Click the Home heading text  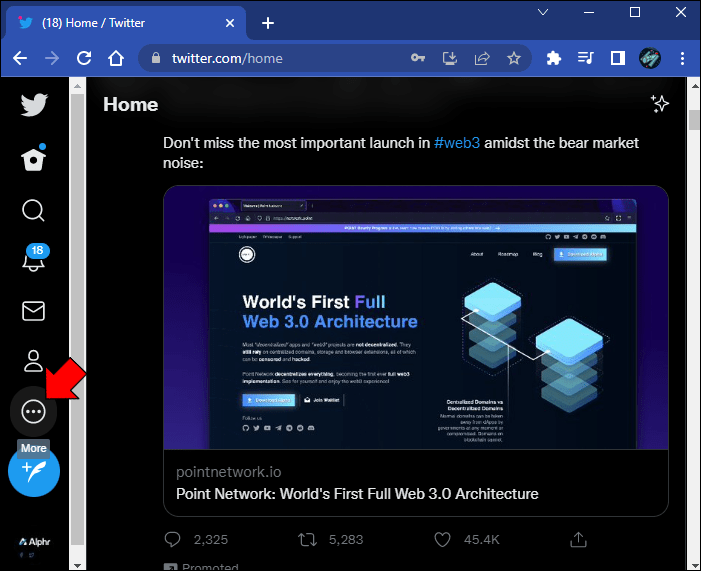[x=131, y=104]
